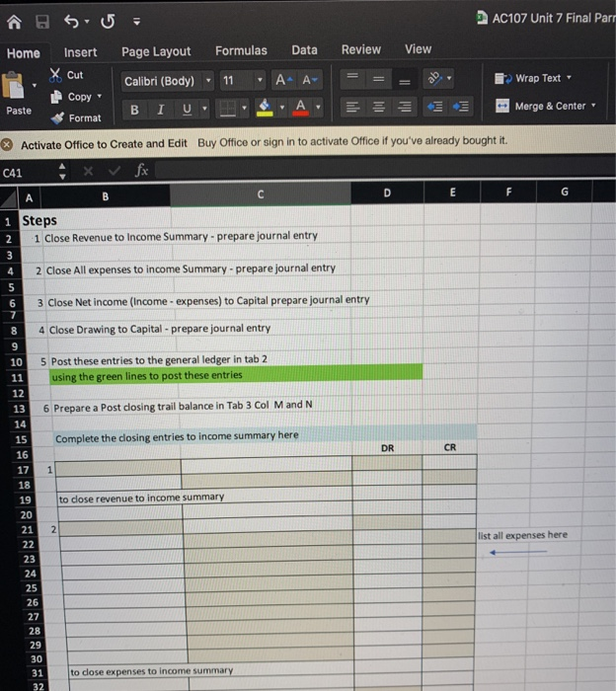Select column C header
616x691 pixels.
pyautogui.click(x=261, y=194)
